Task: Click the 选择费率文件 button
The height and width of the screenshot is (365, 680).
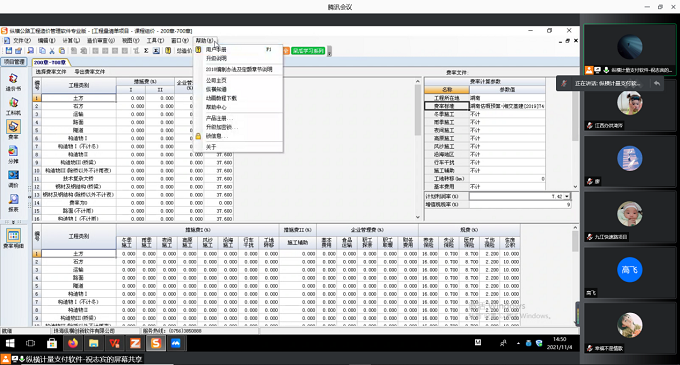Action: click(x=51, y=72)
